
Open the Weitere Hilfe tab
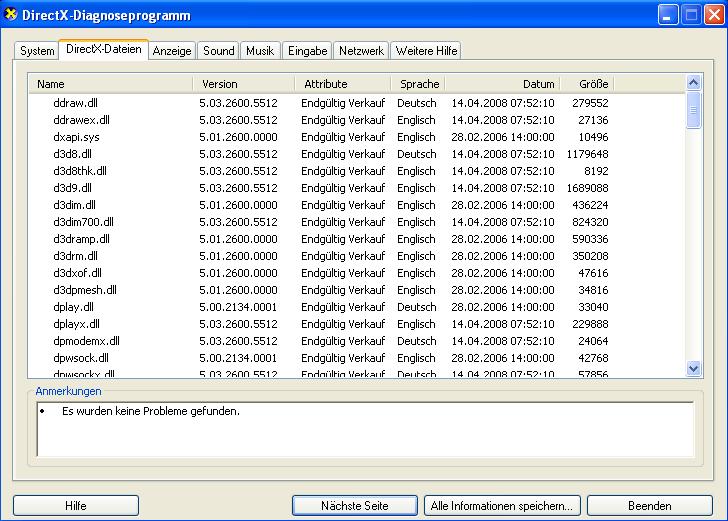pyautogui.click(x=426, y=51)
